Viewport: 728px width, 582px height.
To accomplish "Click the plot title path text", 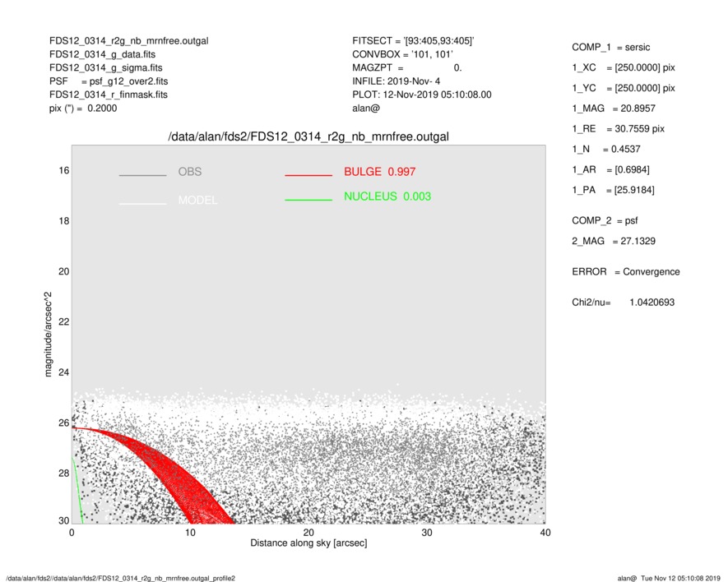I will tap(308, 136).
